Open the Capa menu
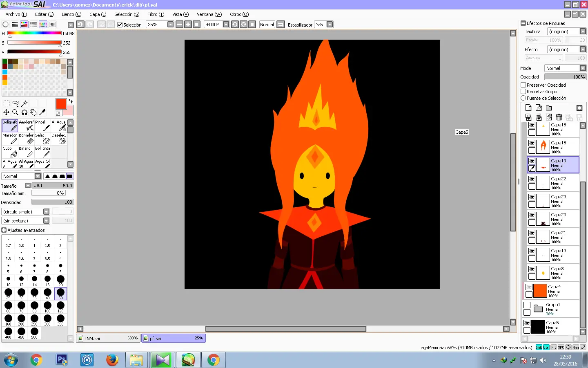The height and width of the screenshot is (368, 588). click(98, 14)
